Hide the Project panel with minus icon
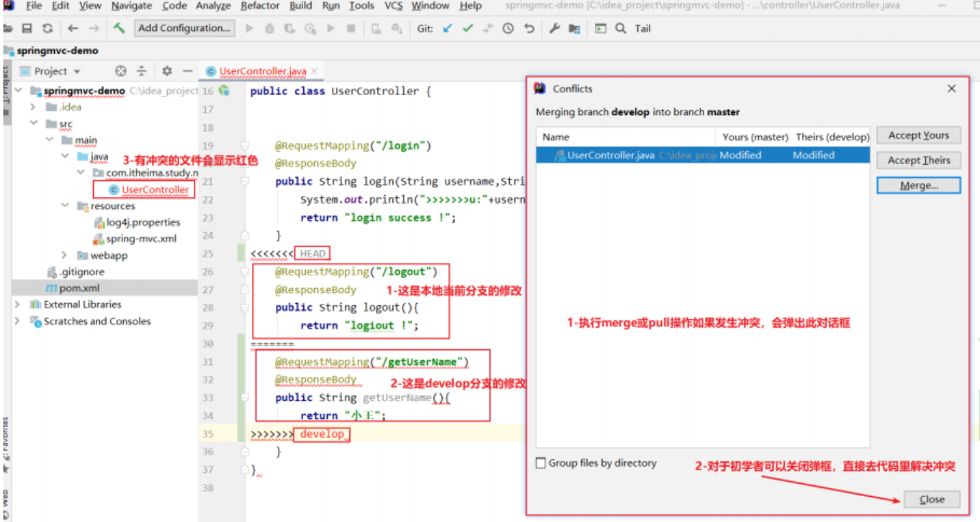 (188, 71)
